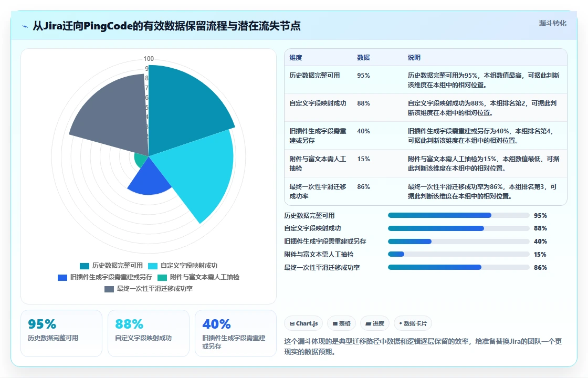Click the icon inside 表格 chip
The width and height of the screenshot is (588, 378).
click(x=335, y=323)
